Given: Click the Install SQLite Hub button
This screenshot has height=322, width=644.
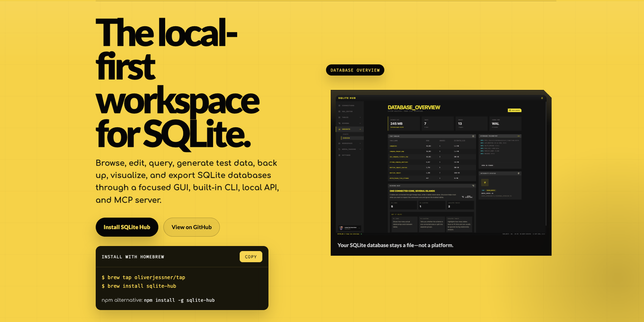Looking at the screenshot, I should click(x=127, y=227).
